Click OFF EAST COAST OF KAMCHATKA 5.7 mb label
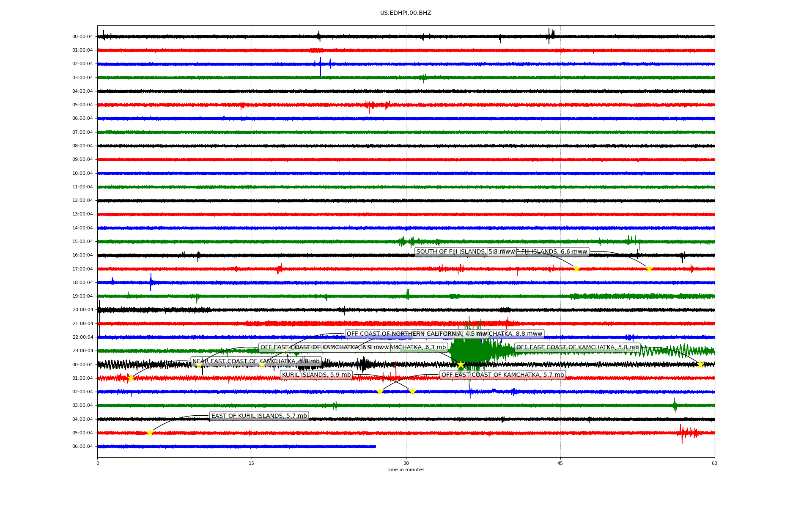The width and height of the screenshot is (812, 508). [502, 375]
